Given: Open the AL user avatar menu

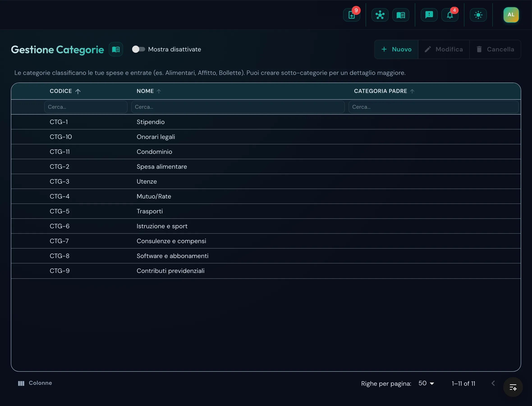Looking at the screenshot, I should 511,15.
